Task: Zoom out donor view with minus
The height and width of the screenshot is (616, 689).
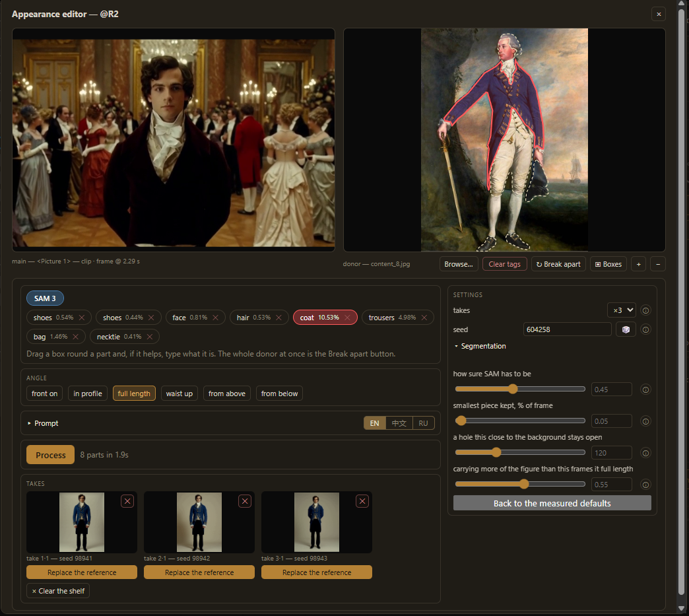Action: pos(658,264)
